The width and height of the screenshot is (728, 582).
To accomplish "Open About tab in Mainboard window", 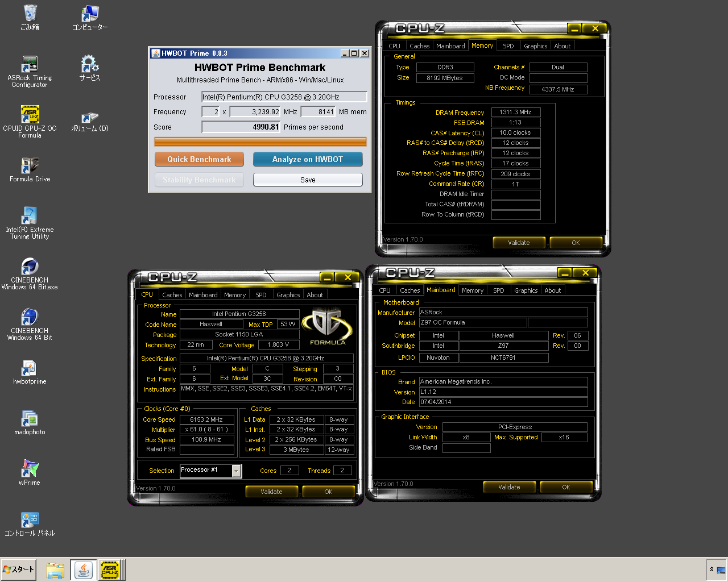I will pyautogui.click(x=552, y=290).
